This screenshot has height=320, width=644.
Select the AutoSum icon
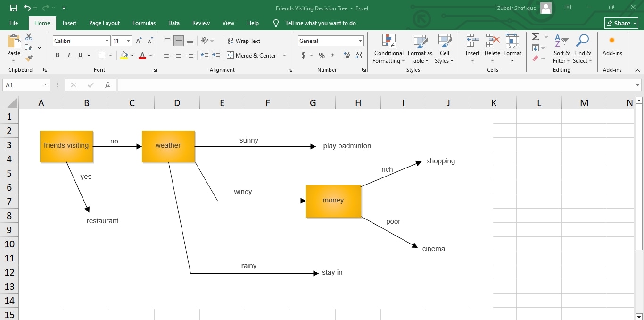tap(535, 37)
